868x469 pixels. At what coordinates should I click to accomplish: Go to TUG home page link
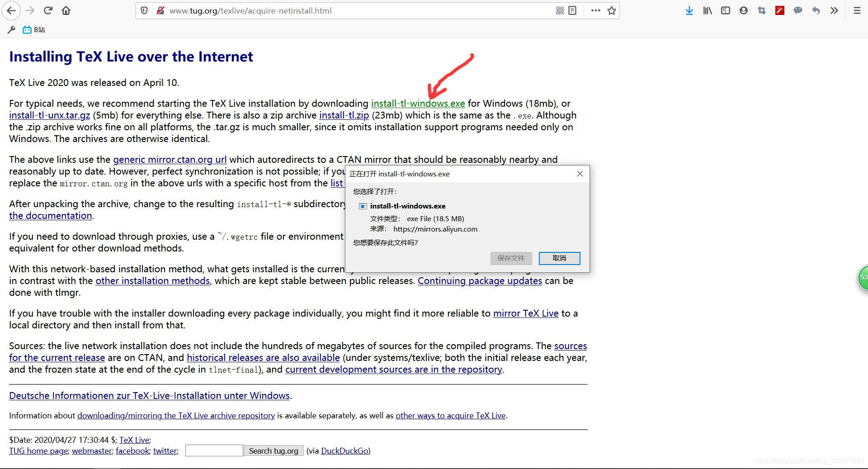point(38,451)
